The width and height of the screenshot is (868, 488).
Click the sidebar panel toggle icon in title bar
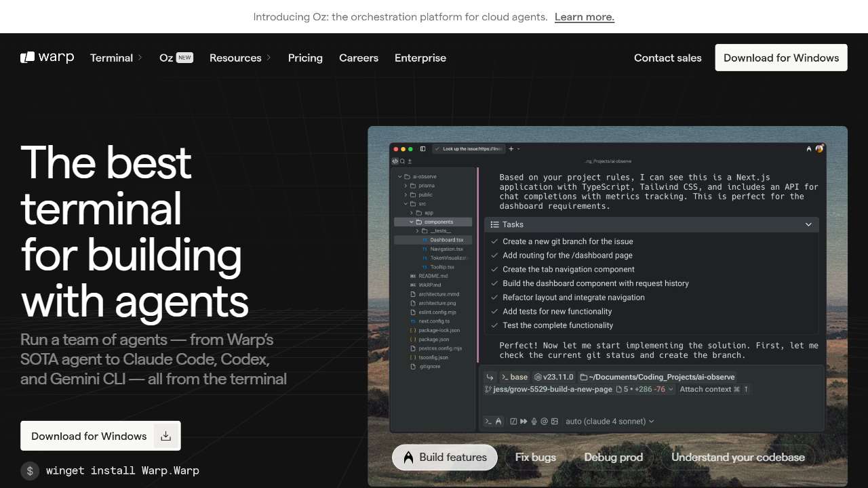pyautogui.click(x=423, y=148)
